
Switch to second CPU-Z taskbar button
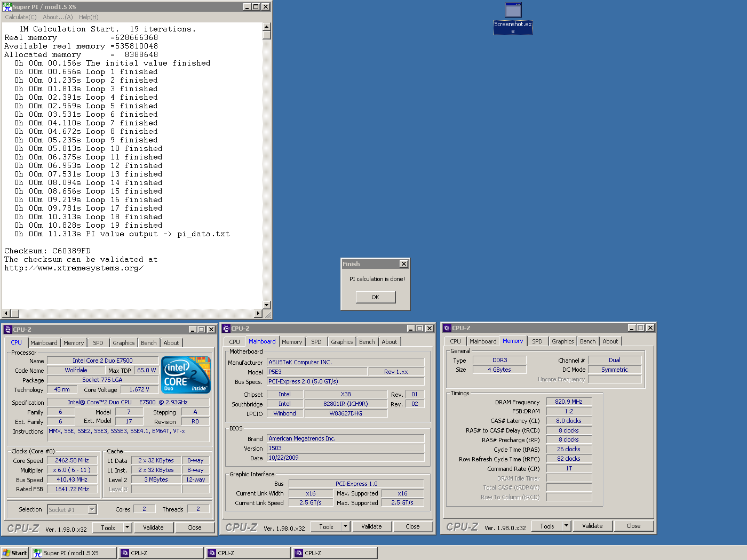click(248, 553)
